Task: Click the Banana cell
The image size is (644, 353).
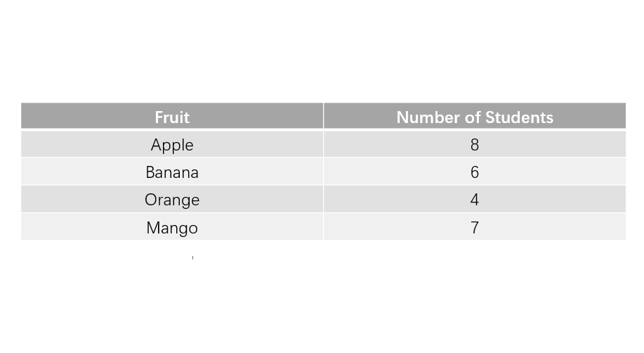Action: point(172,172)
